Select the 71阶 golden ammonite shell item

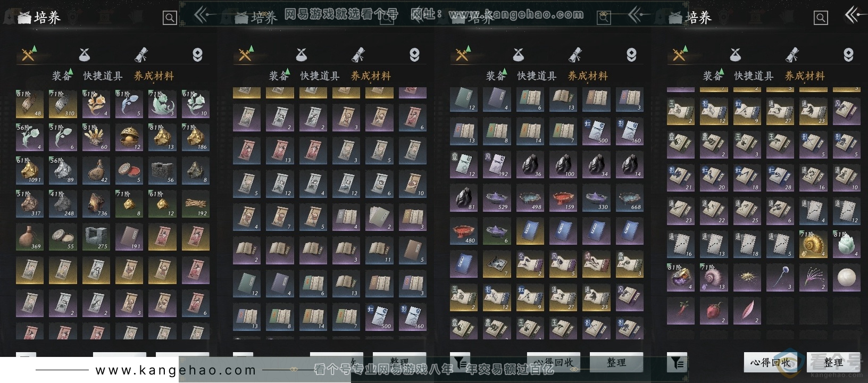point(813,245)
